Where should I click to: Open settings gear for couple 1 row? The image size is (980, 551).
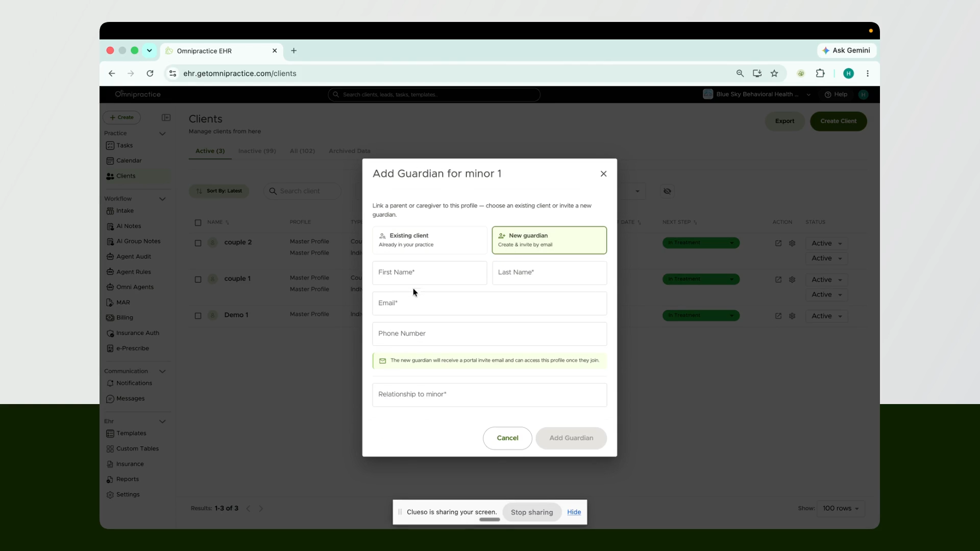[792, 280]
